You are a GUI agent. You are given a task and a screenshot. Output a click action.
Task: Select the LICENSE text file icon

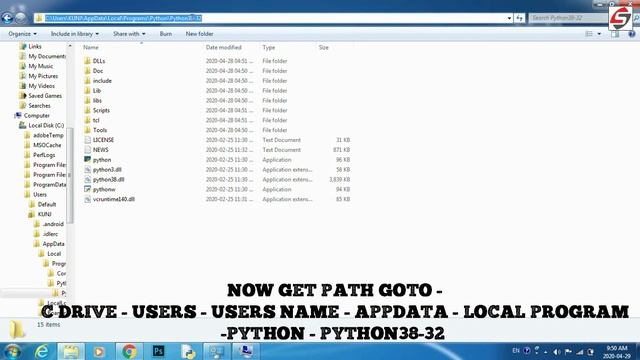87,140
